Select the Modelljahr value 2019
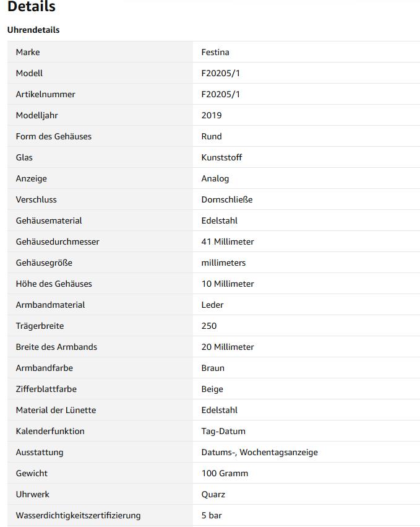 212,115
